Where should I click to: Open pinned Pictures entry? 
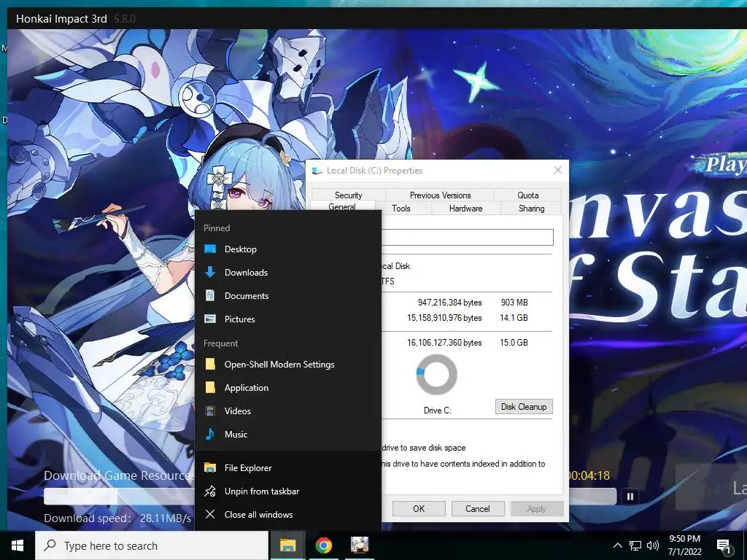coord(287,319)
